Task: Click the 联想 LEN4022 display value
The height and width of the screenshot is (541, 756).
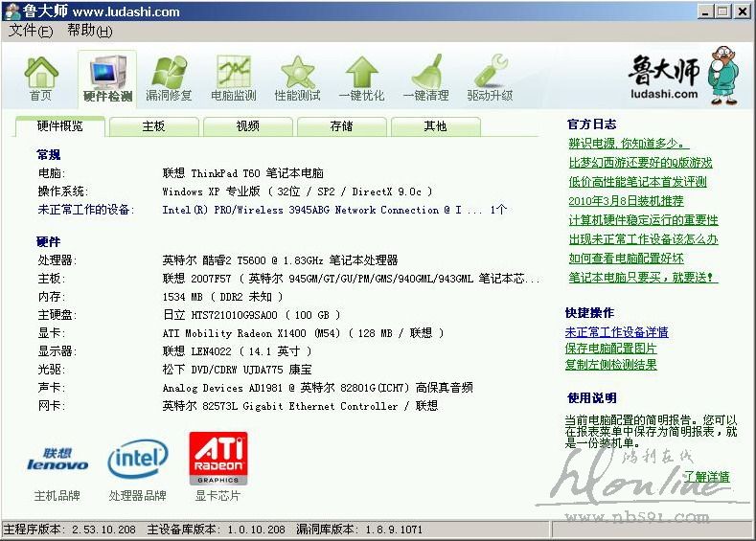Action: (237, 351)
